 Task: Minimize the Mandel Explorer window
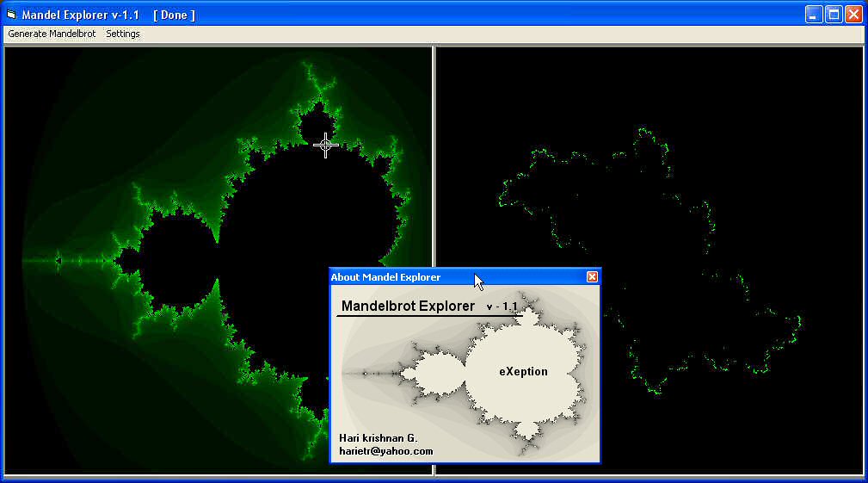pyautogui.click(x=813, y=15)
